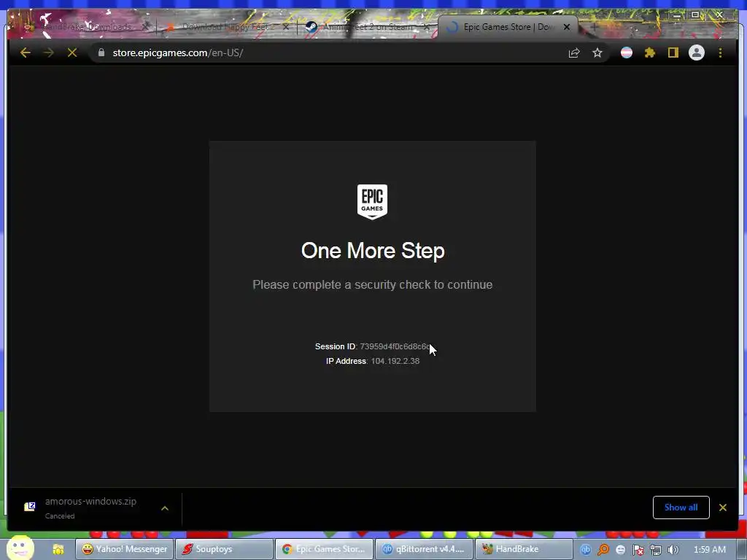Switch to Souptoys in taskbar
Viewport: 747px width, 560px height.
pos(225,549)
